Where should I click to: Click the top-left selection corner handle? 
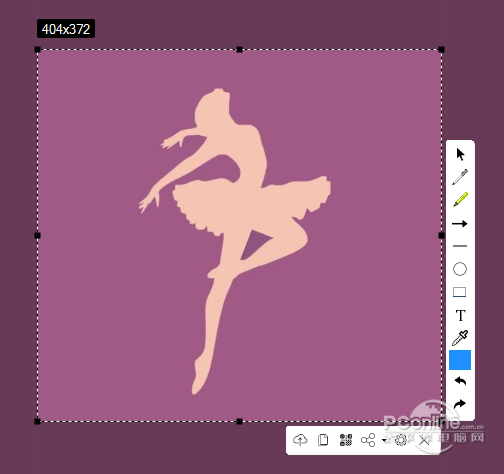tap(37, 50)
